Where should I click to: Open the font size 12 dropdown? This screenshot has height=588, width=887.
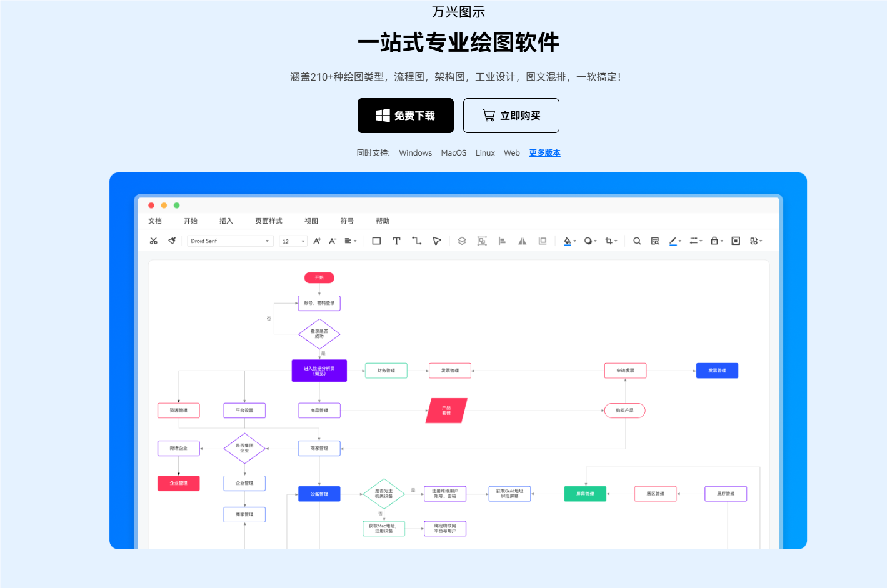point(293,241)
